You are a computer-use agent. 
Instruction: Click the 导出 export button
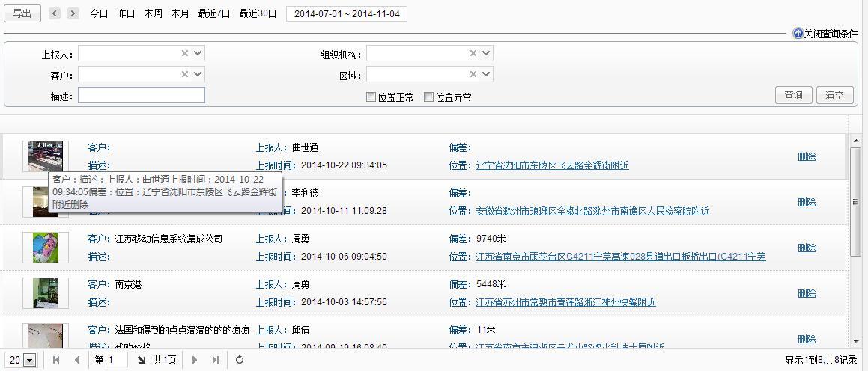(22, 13)
